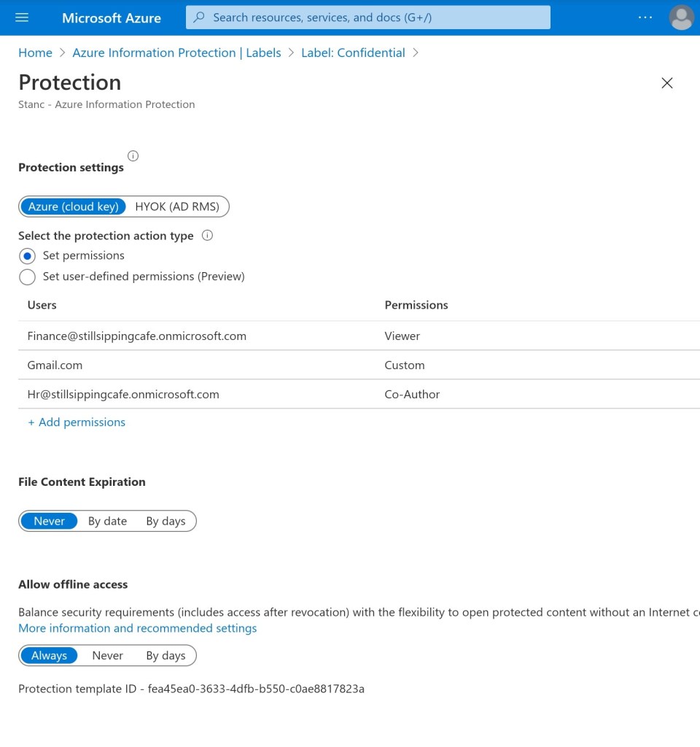Click the search magnifier icon

pos(199,18)
